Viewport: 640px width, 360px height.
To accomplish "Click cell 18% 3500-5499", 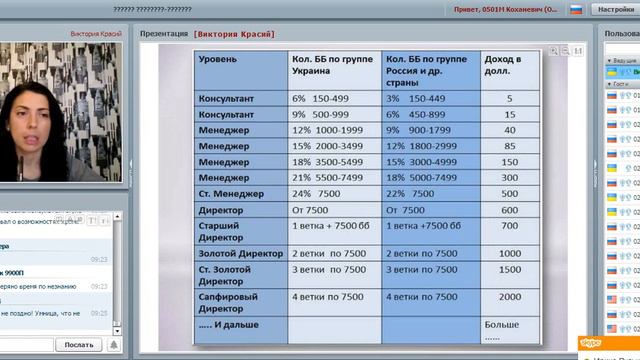I will point(335,162).
